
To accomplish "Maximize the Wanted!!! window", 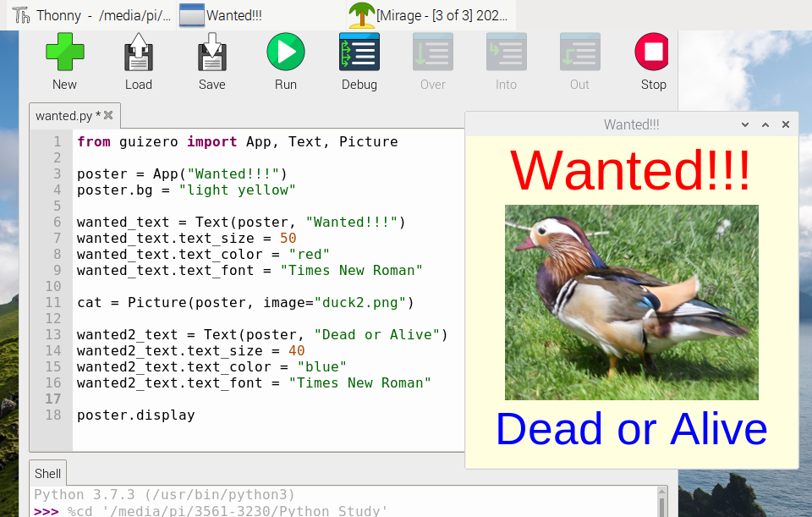I will [765, 124].
